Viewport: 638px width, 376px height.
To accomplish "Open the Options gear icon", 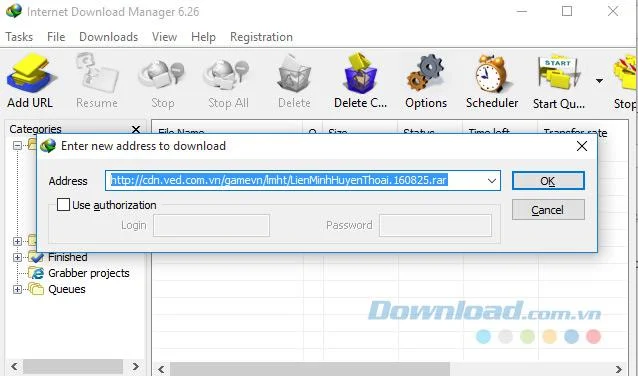I will pos(425,73).
